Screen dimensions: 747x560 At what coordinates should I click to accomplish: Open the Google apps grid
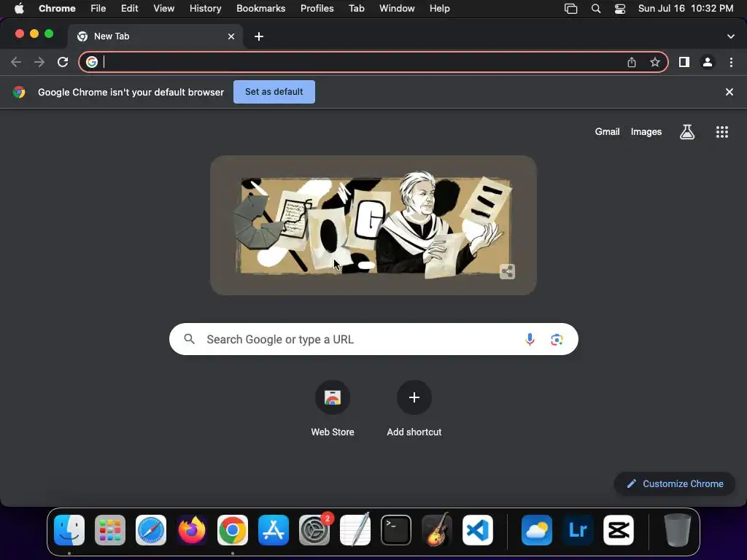(722, 132)
